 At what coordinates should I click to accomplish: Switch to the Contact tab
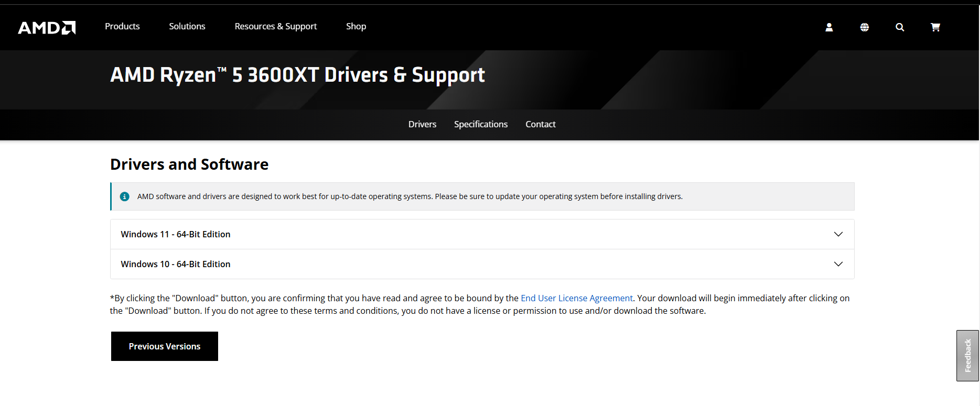tap(541, 124)
